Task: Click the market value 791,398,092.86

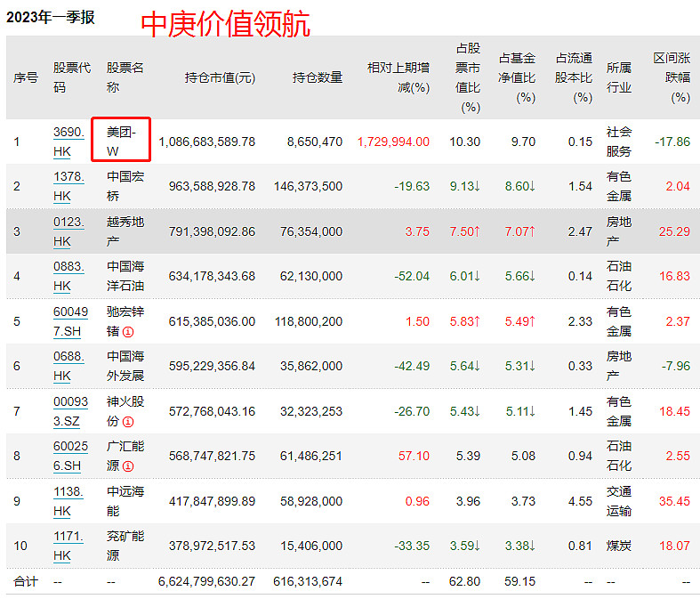Action: click(212, 231)
